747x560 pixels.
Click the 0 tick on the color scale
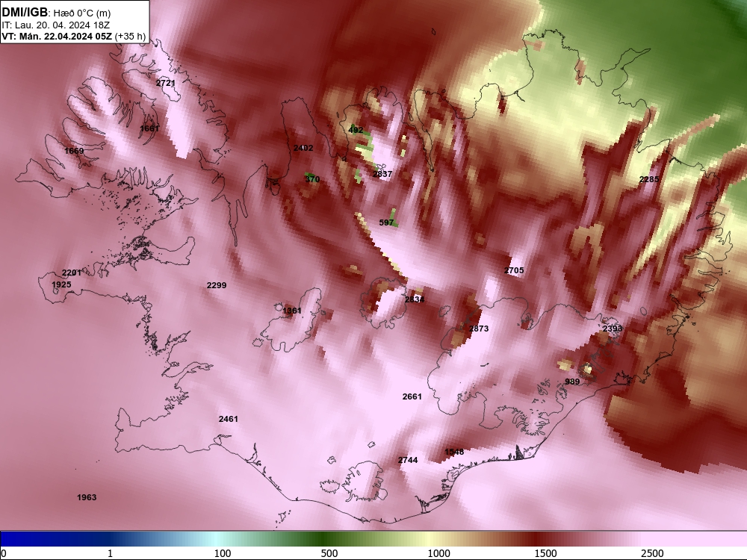coord(4,553)
